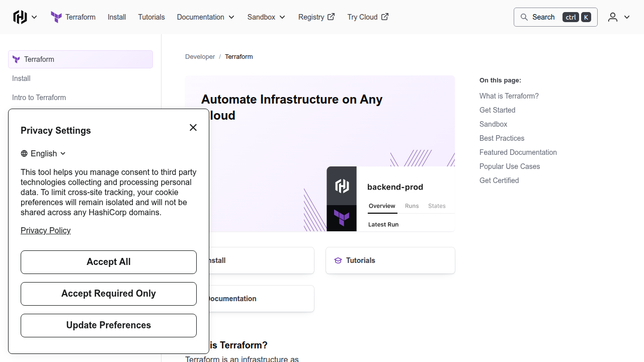
Task: Open the Tutorials card
Action: 390,260
